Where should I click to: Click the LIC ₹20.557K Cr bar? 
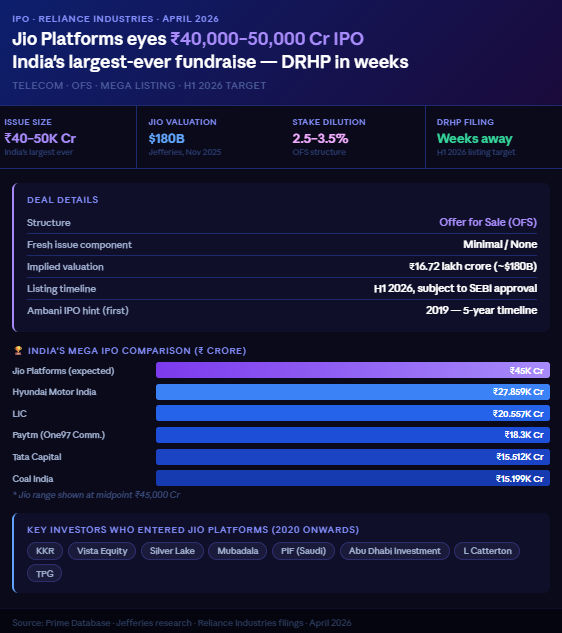tap(353, 413)
